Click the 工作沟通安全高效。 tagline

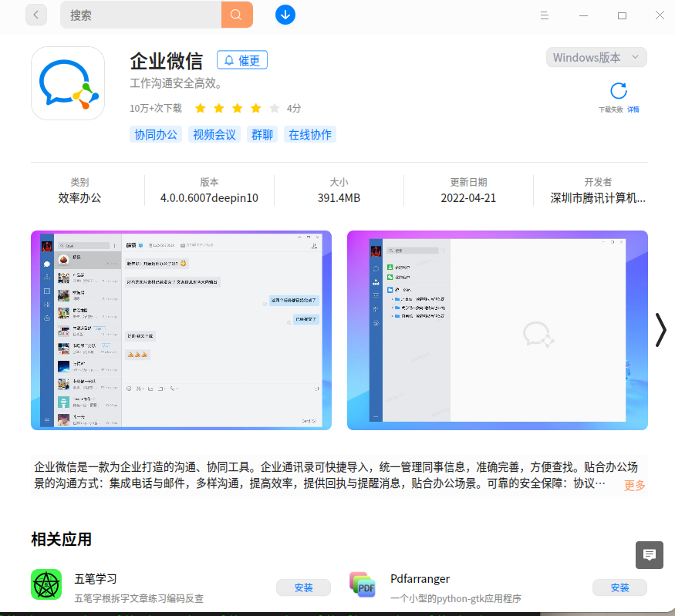[x=176, y=83]
